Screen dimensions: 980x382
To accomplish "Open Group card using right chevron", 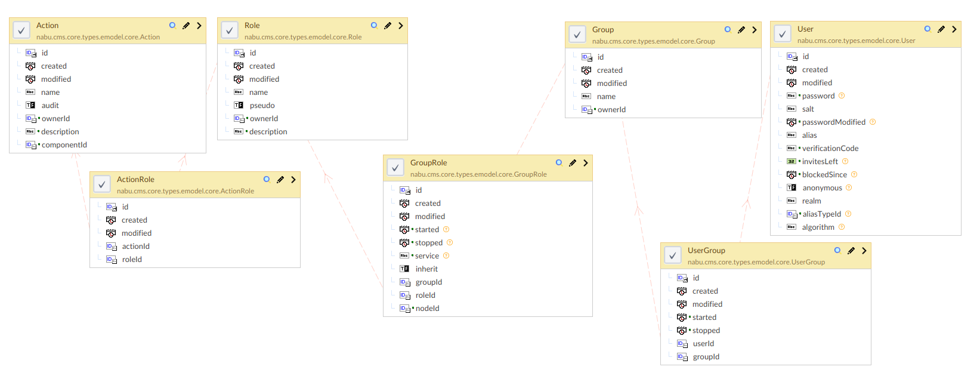I will pos(755,30).
